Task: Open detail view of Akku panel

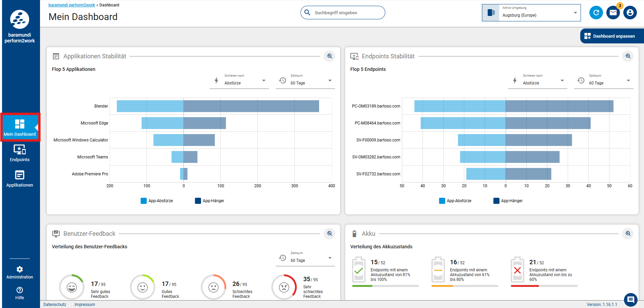Action: (x=628, y=234)
